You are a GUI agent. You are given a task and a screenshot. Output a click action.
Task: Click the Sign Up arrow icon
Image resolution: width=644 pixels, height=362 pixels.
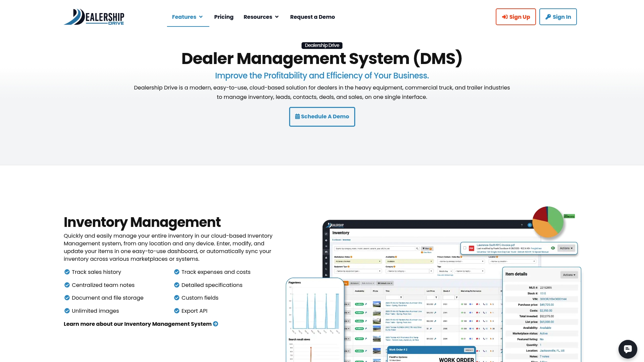505,17
